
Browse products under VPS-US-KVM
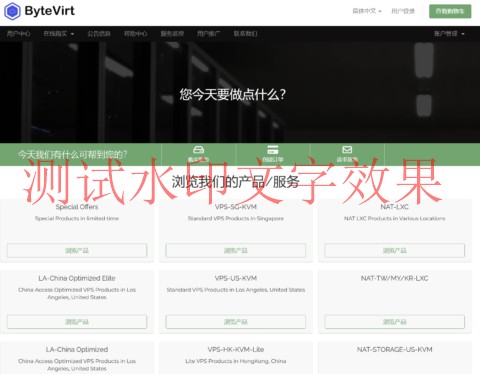236,322
